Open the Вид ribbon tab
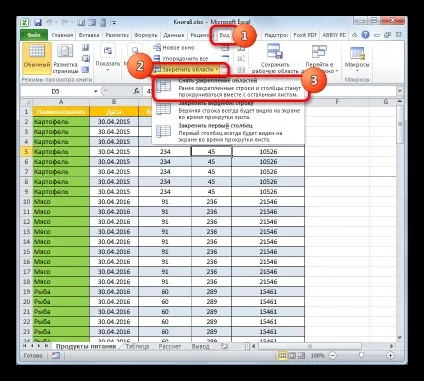This screenshot has height=381, width=424. (x=224, y=35)
